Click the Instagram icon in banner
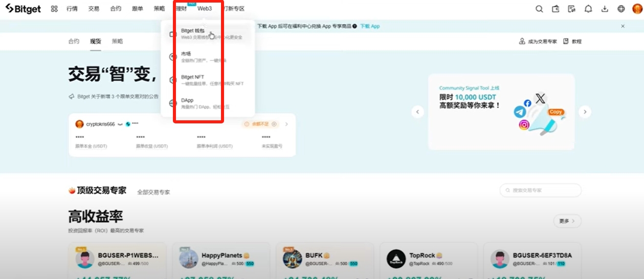Image resolution: width=644 pixels, height=279 pixels. click(x=524, y=124)
